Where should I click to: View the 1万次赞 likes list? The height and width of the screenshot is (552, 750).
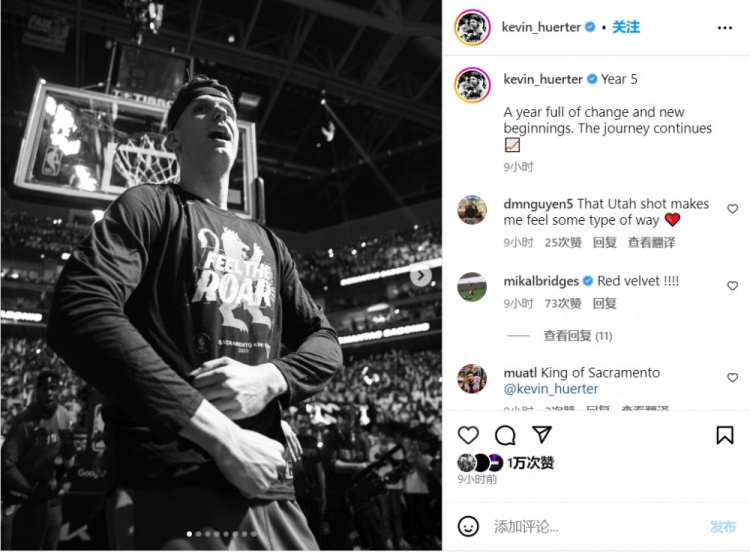pyautogui.click(x=530, y=463)
